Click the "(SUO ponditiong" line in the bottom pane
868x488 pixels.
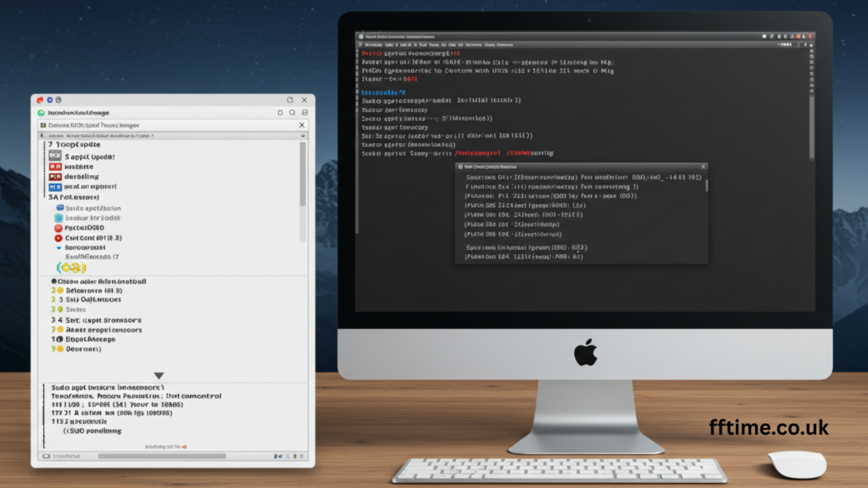(x=92, y=431)
